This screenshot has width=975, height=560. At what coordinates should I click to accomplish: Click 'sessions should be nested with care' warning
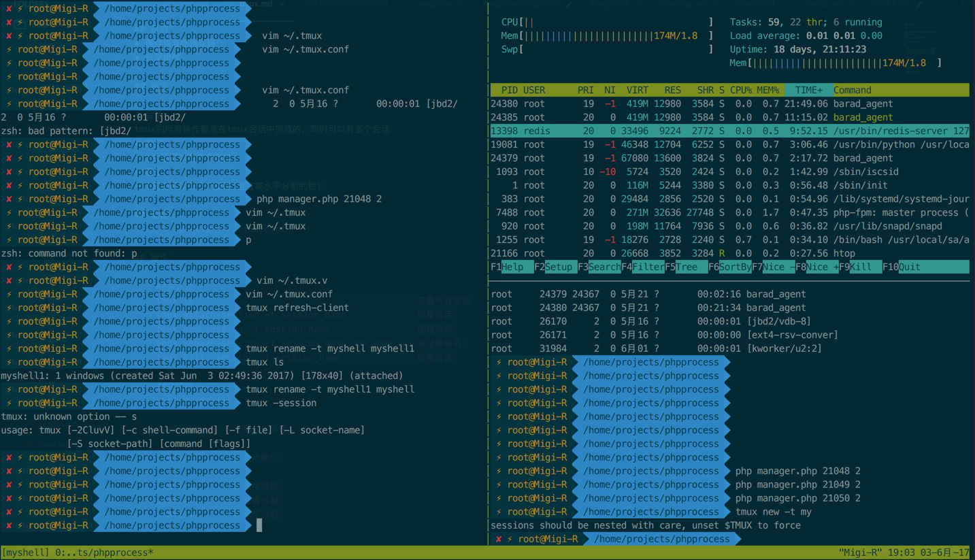coord(646,525)
